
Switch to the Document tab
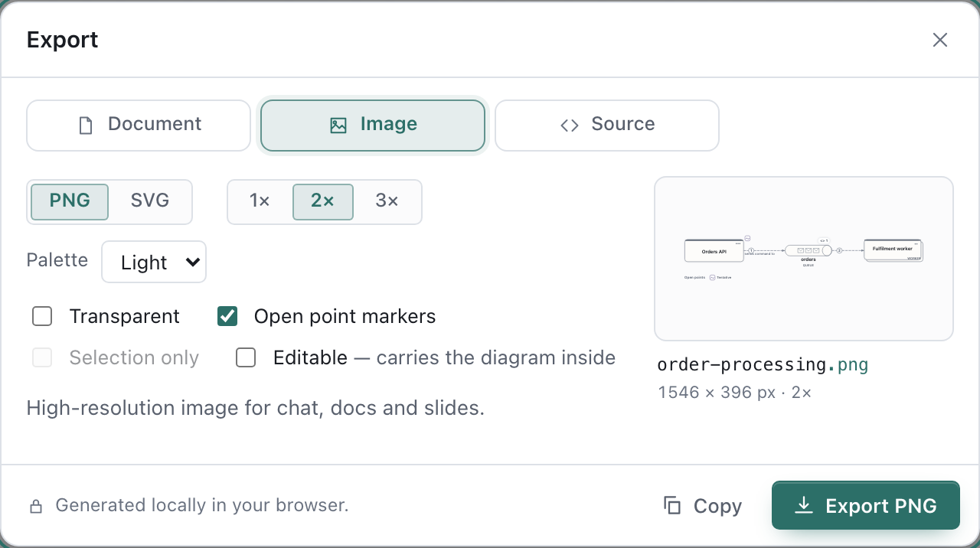click(139, 126)
